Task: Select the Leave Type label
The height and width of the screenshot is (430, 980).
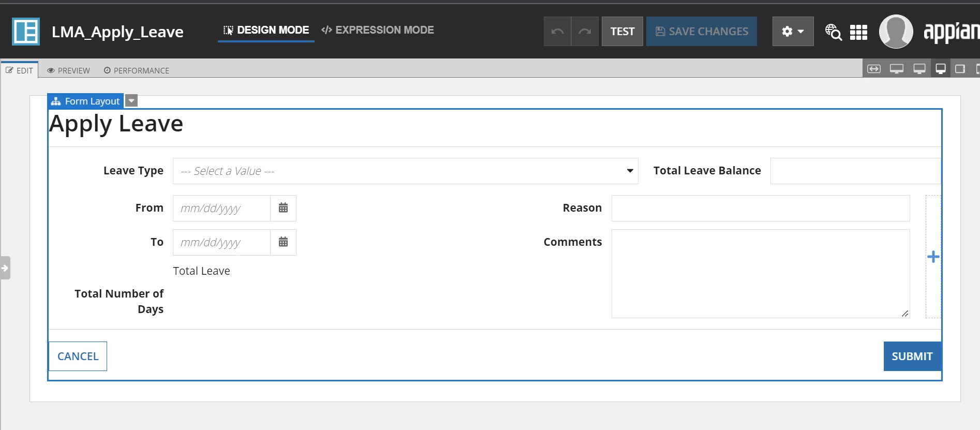Action: coord(133,171)
